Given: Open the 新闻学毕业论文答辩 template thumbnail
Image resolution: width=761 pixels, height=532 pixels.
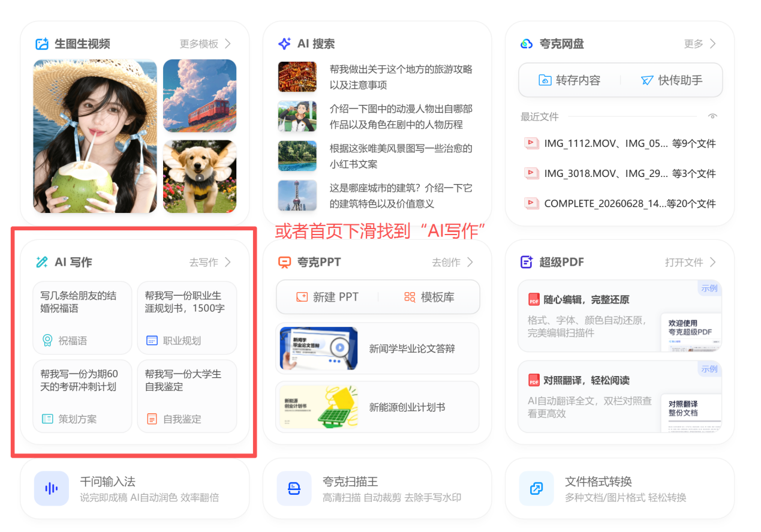Looking at the screenshot, I should click(319, 348).
